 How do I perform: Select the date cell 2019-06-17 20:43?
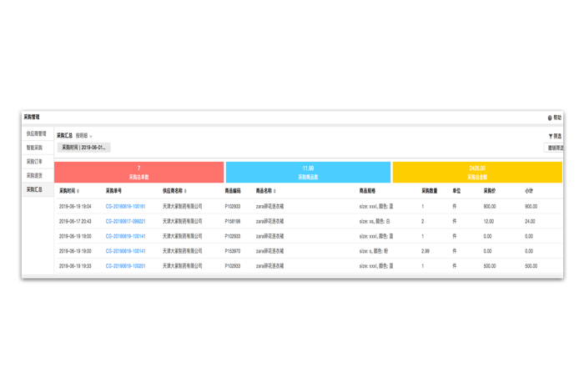point(75,221)
